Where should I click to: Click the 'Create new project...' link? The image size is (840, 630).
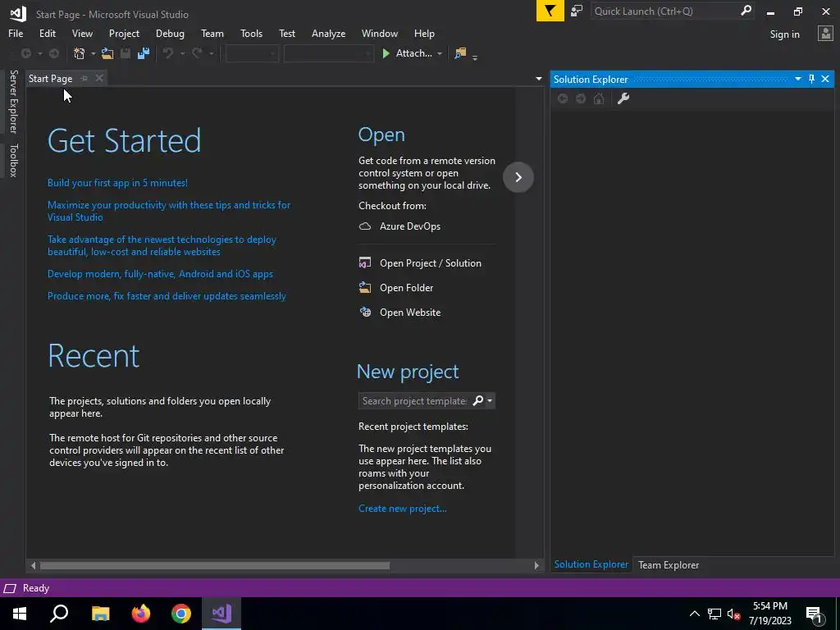click(x=402, y=509)
